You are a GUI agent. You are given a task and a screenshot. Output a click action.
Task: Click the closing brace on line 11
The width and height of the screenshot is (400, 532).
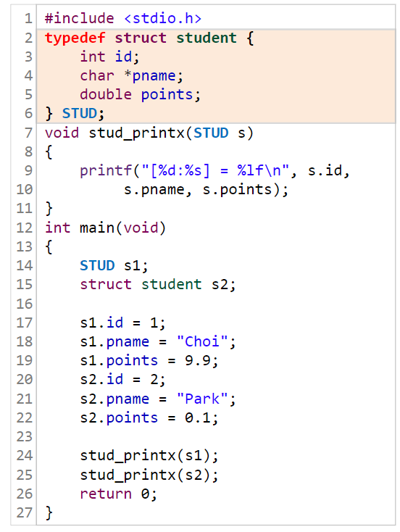pyautogui.click(x=49, y=209)
